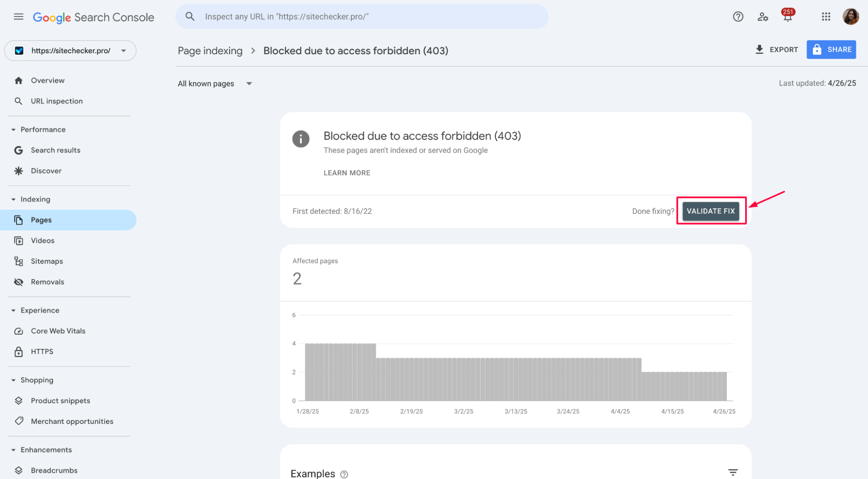The width and height of the screenshot is (868, 479).
Task: Collapse the Enhancements section
Action: (x=13, y=450)
